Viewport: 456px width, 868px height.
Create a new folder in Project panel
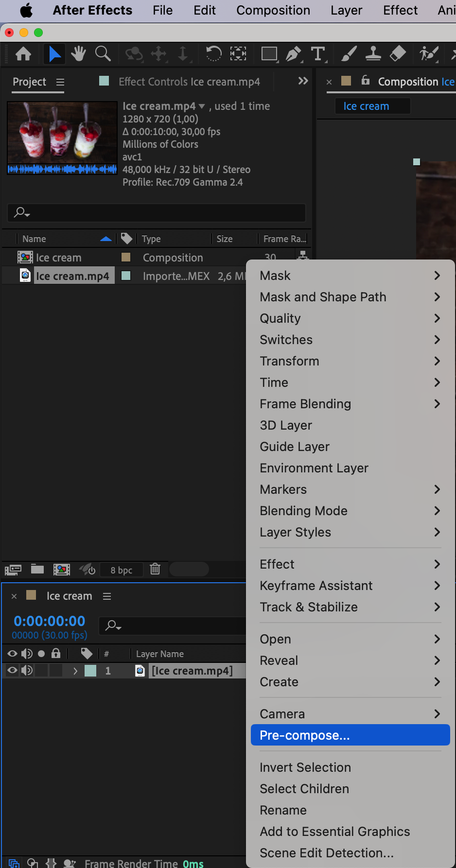tap(37, 569)
